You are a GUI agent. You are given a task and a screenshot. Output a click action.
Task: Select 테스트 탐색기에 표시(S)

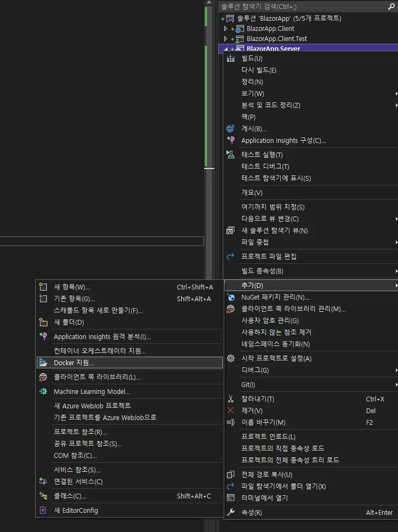(276, 178)
